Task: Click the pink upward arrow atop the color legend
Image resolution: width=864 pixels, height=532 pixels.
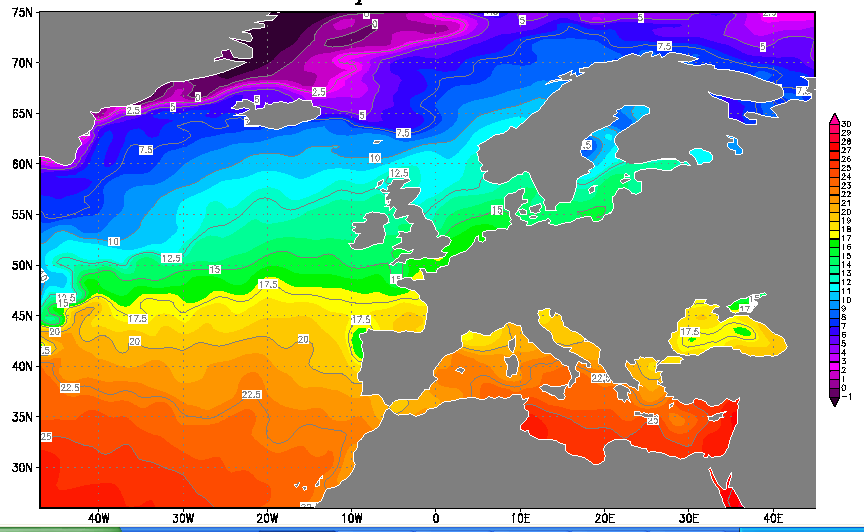Action: coord(834,118)
